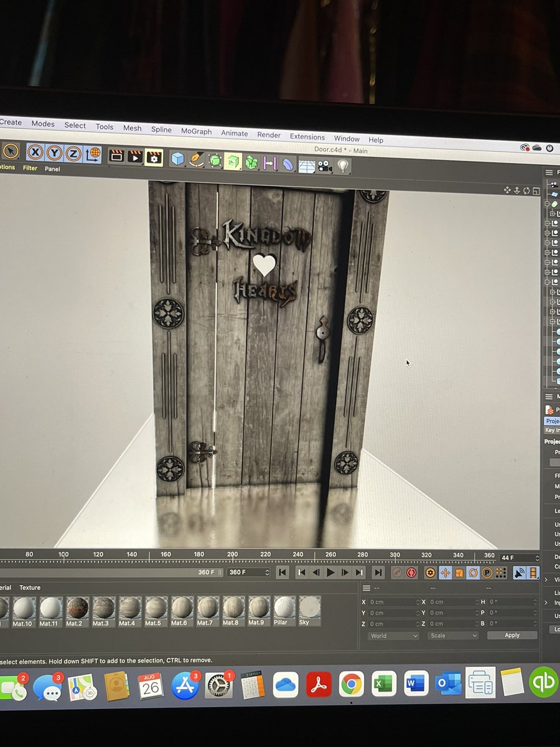Open Keyframe Selection gear icon
The image size is (560, 747).
tap(430, 573)
